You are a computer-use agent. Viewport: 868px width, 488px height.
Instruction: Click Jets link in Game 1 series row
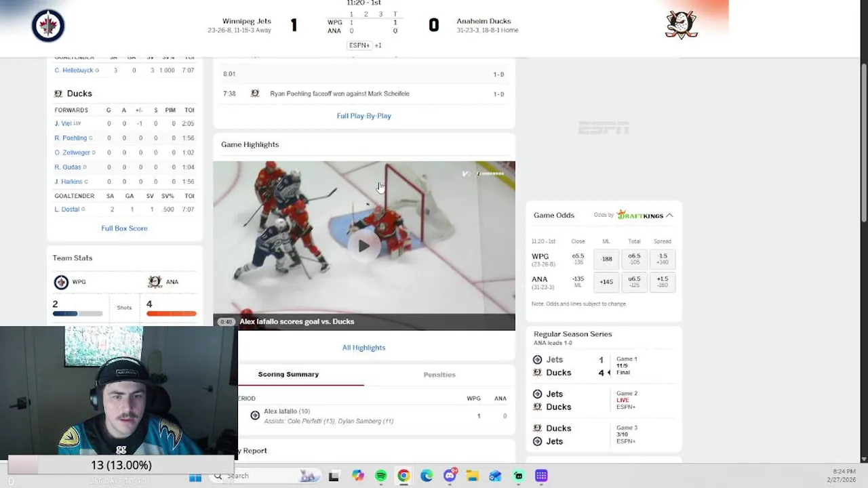[x=554, y=360]
